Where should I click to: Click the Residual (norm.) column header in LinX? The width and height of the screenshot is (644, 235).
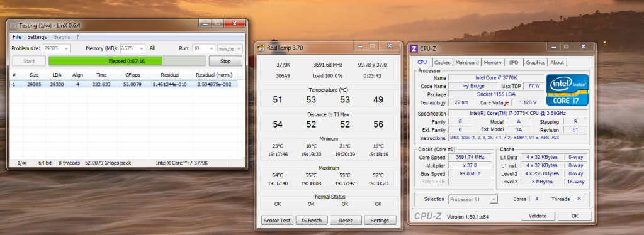tap(214, 75)
